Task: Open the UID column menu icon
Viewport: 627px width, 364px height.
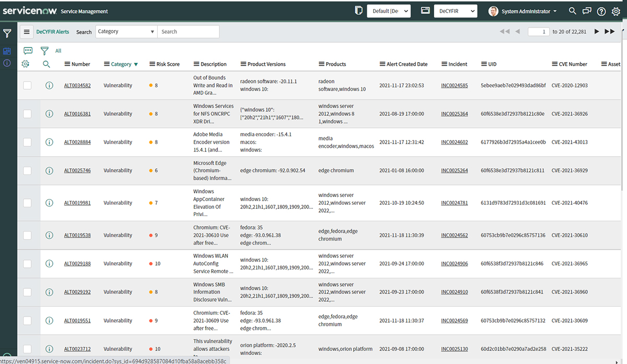Action: [x=484, y=64]
